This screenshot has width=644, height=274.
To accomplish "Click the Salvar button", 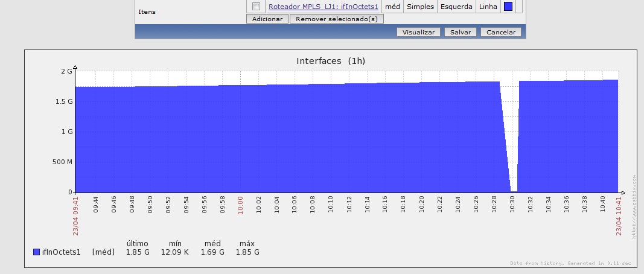I will coord(461,32).
